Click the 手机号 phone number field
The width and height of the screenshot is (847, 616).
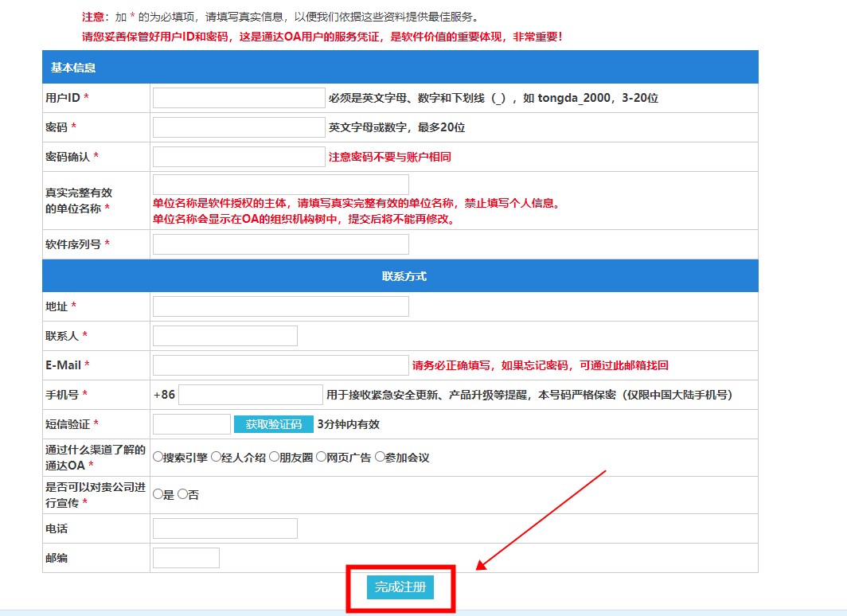click(x=251, y=395)
